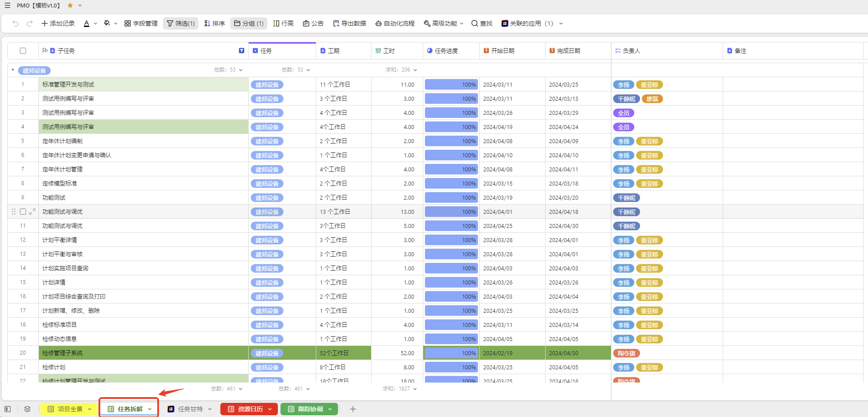Click the 2024/02/19 start date cell
This screenshot has height=417, width=868.
[512, 353]
